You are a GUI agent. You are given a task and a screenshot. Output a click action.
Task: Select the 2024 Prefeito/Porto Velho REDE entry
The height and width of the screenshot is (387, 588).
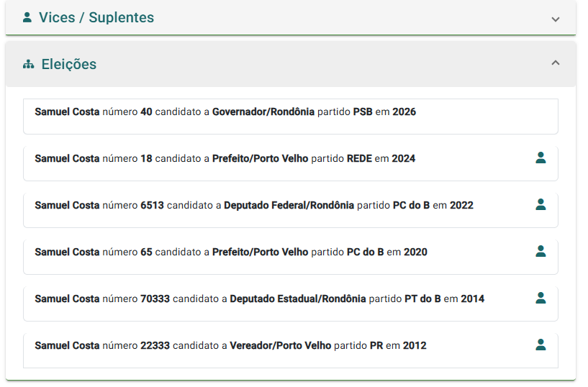(291, 163)
